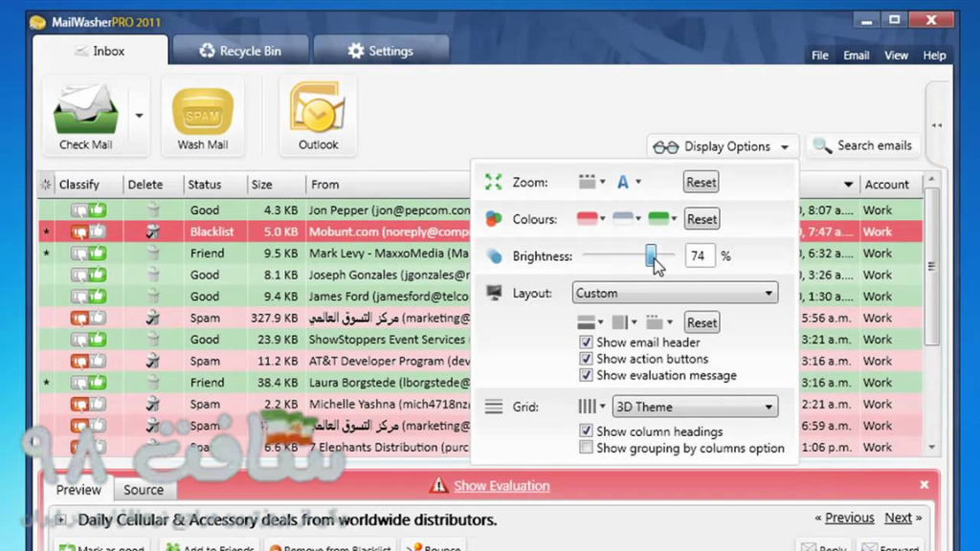
Task: Pick the red spam colour swatch
Action: [590, 219]
